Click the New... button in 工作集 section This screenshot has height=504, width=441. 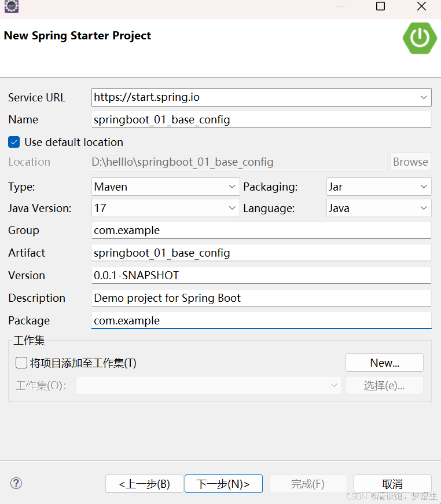[384, 362]
